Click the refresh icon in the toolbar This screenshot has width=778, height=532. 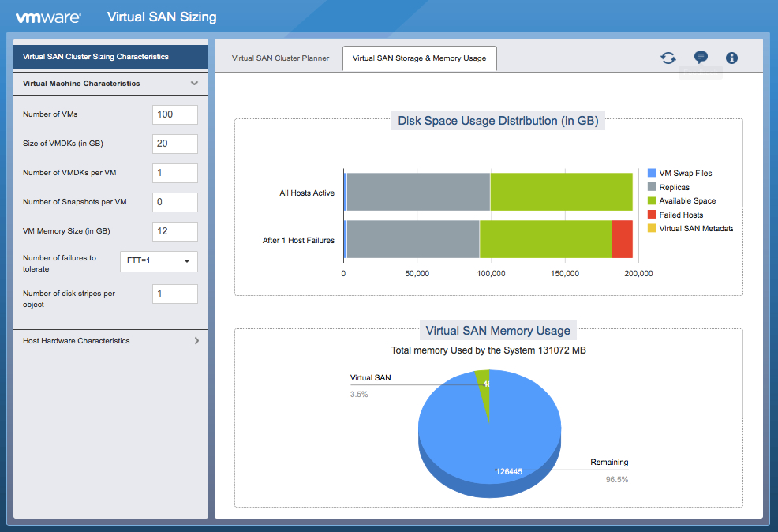tap(669, 58)
